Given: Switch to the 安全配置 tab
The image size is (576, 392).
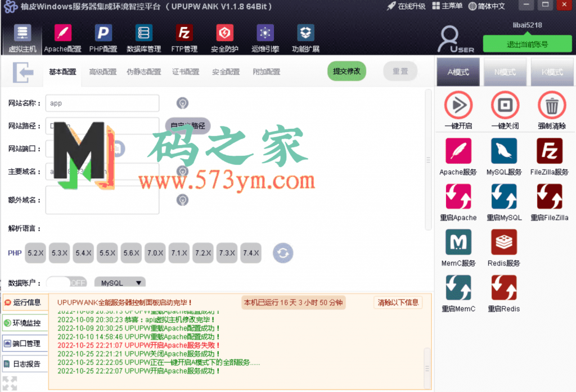Looking at the screenshot, I should [226, 71].
